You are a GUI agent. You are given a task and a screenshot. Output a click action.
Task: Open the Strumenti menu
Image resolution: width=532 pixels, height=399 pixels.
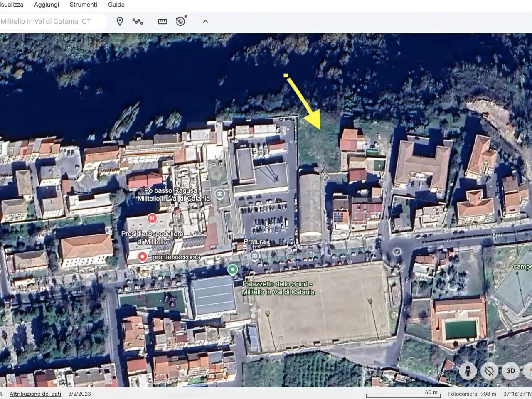(84, 5)
